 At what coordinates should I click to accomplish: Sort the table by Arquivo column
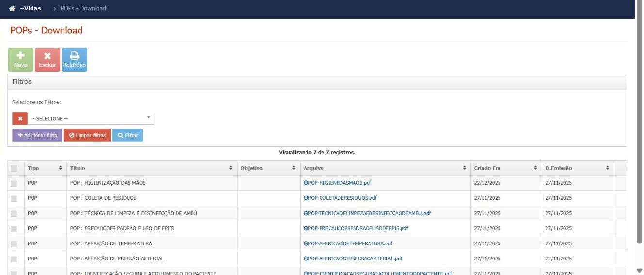point(386,168)
